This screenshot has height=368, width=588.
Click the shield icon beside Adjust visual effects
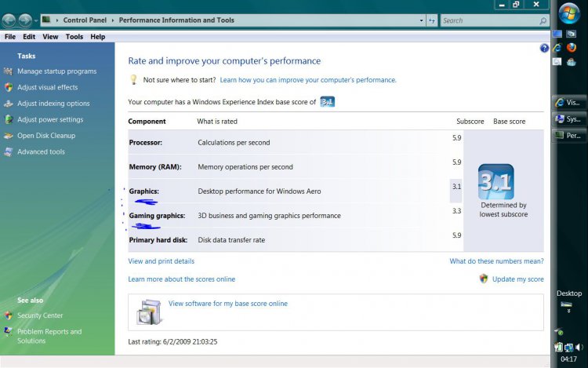click(x=9, y=87)
